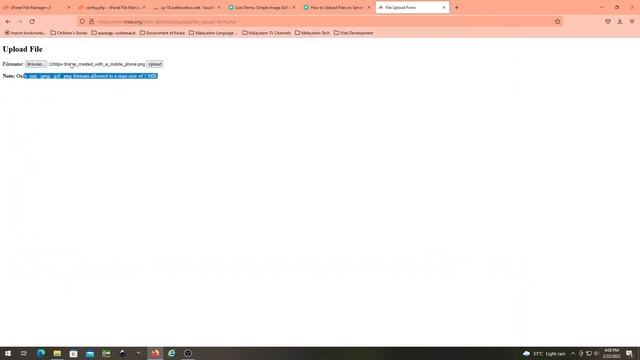Open the Windows Start menu
Viewport: 640px width, 360px height.
tap(8, 353)
